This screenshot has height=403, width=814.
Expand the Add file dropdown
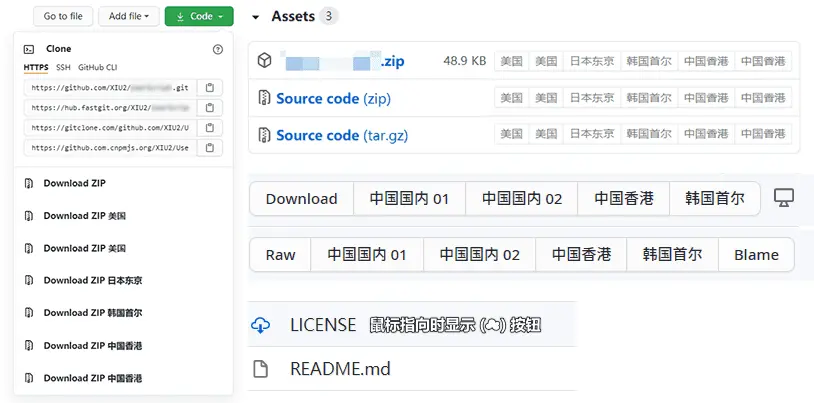tap(129, 16)
